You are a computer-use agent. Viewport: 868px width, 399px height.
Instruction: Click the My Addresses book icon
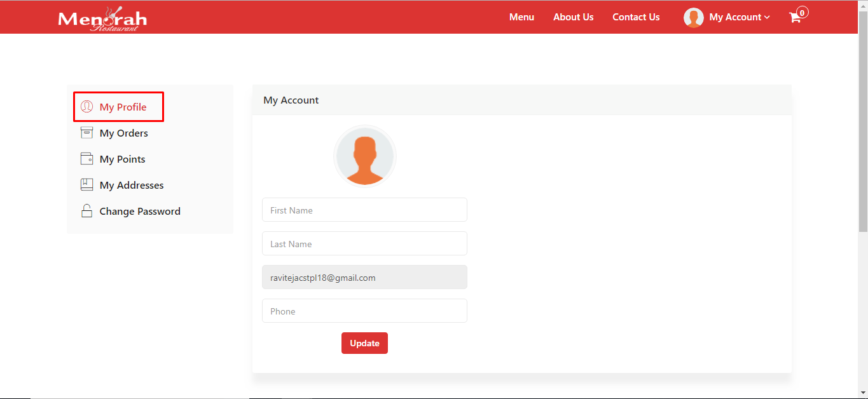[x=87, y=185]
